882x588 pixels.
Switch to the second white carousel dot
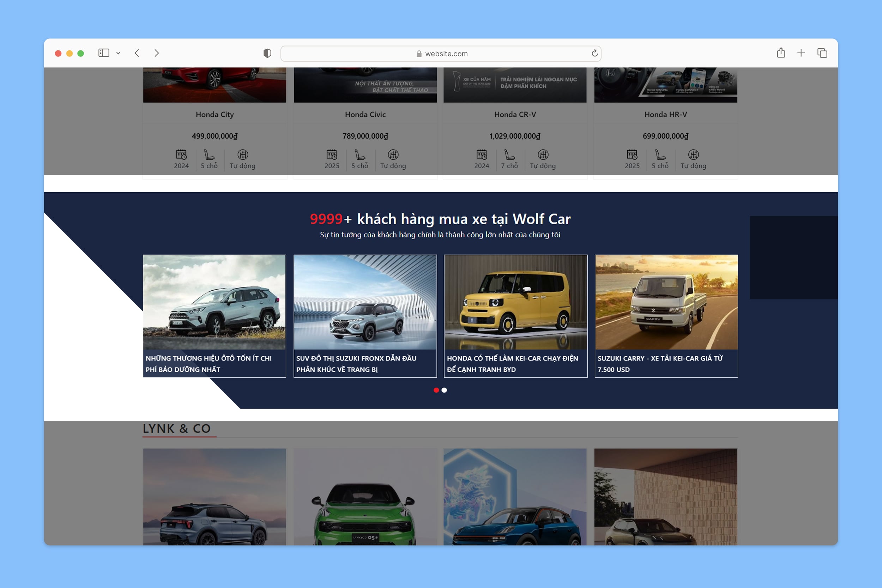(445, 390)
